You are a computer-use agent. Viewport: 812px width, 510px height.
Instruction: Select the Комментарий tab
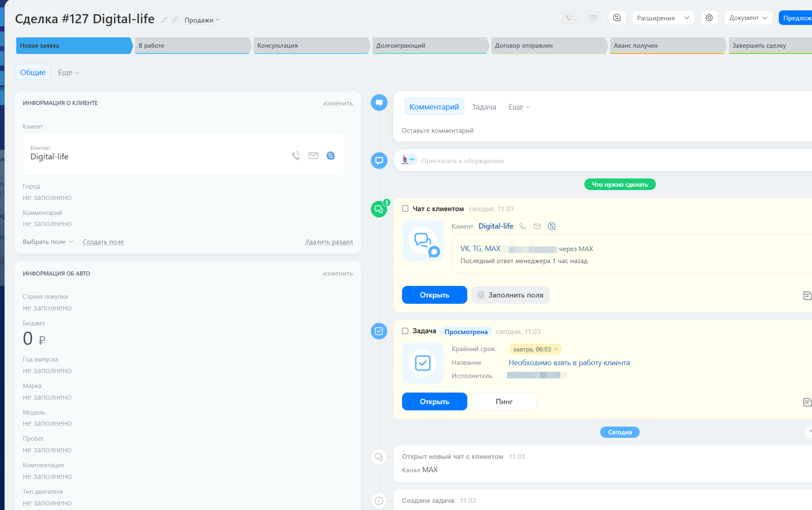click(x=434, y=107)
